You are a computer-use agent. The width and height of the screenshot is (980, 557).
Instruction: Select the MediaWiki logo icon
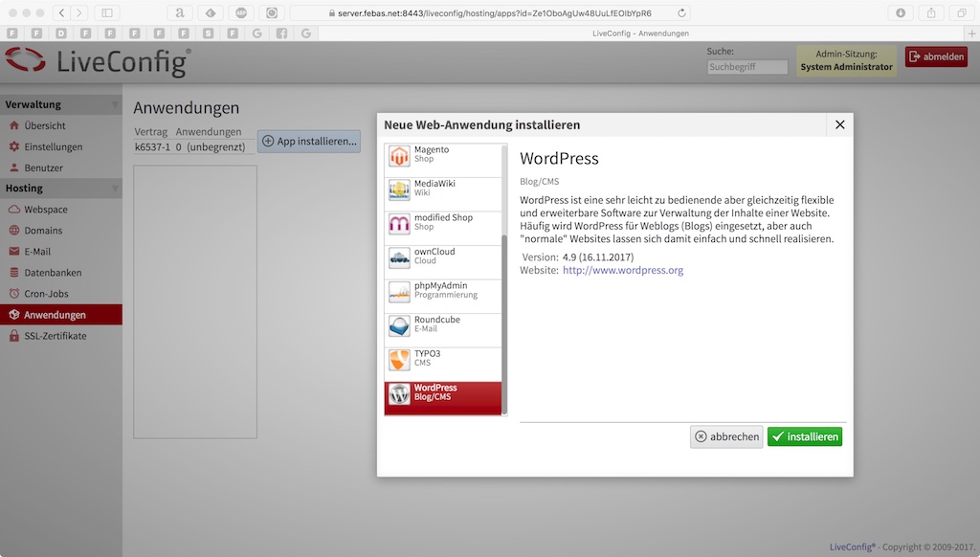click(399, 190)
